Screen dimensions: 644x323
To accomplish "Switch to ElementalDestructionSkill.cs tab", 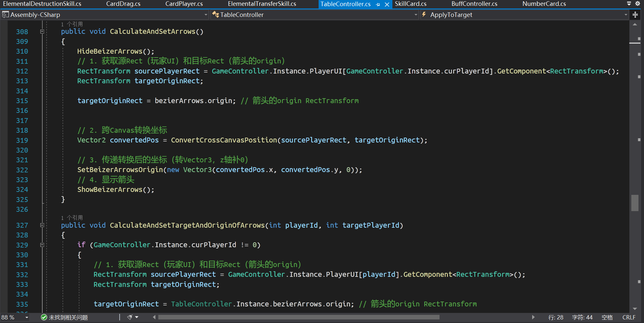I will coord(42,4).
